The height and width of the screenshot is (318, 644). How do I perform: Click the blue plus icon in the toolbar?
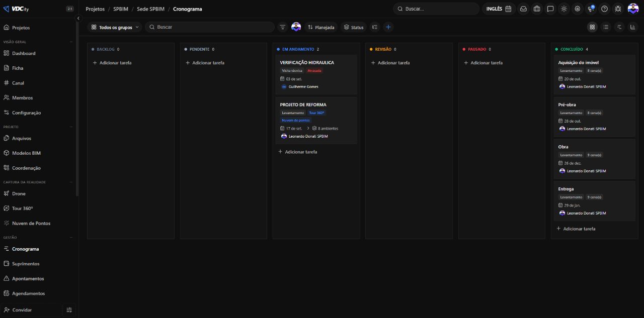pos(388,27)
